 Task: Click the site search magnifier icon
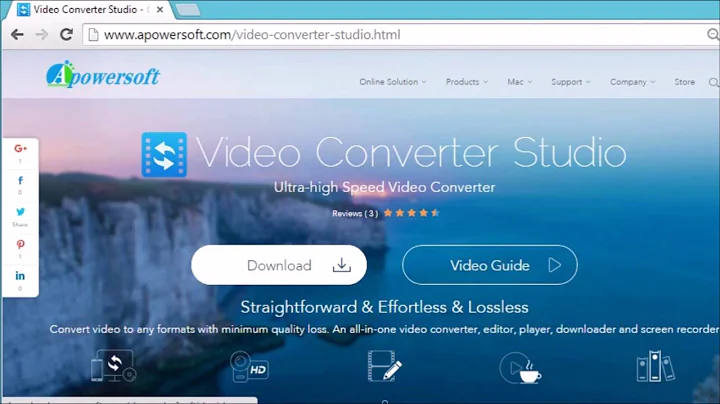pyautogui.click(x=714, y=82)
